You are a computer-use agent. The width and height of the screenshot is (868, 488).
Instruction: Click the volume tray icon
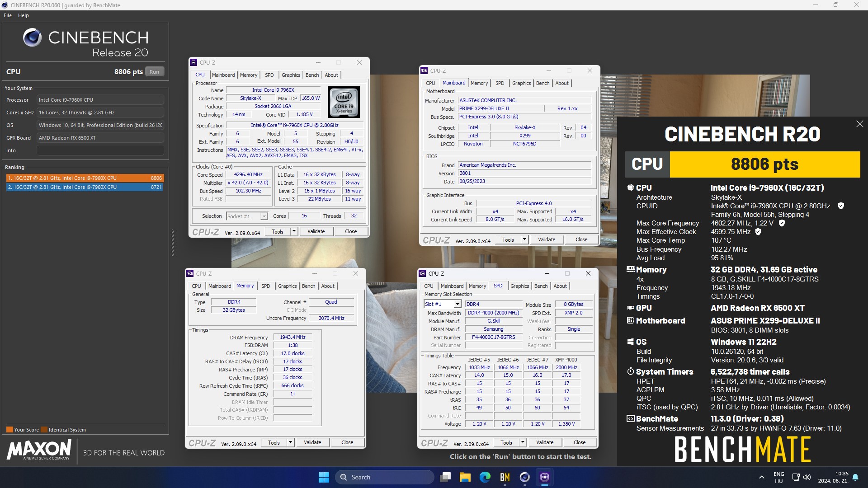807,477
